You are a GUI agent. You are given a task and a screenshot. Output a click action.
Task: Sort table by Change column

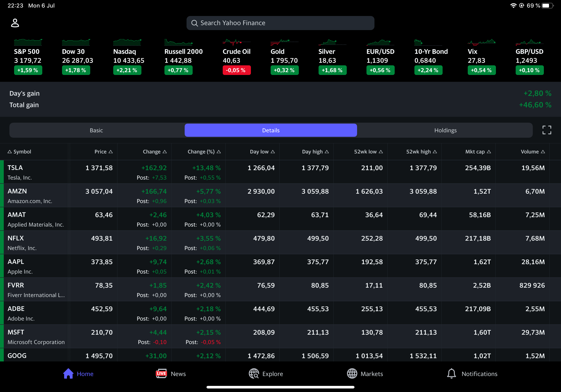[155, 152]
